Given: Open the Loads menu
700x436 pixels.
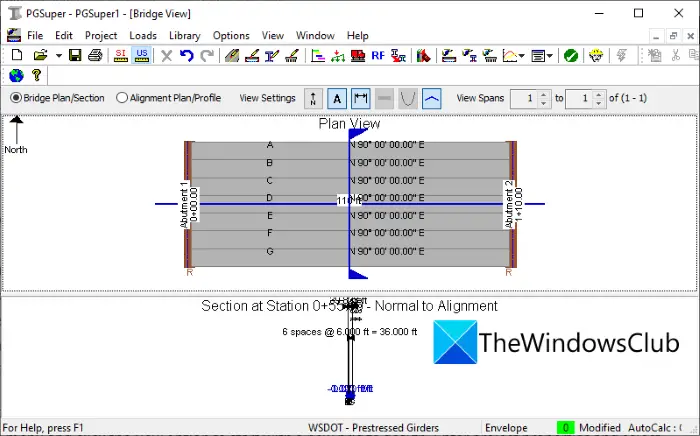Looking at the screenshot, I should (x=143, y=36).
